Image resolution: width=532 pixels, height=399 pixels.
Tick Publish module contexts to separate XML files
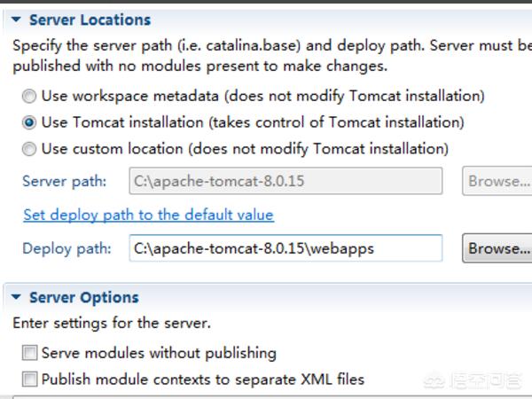[30, 379]
